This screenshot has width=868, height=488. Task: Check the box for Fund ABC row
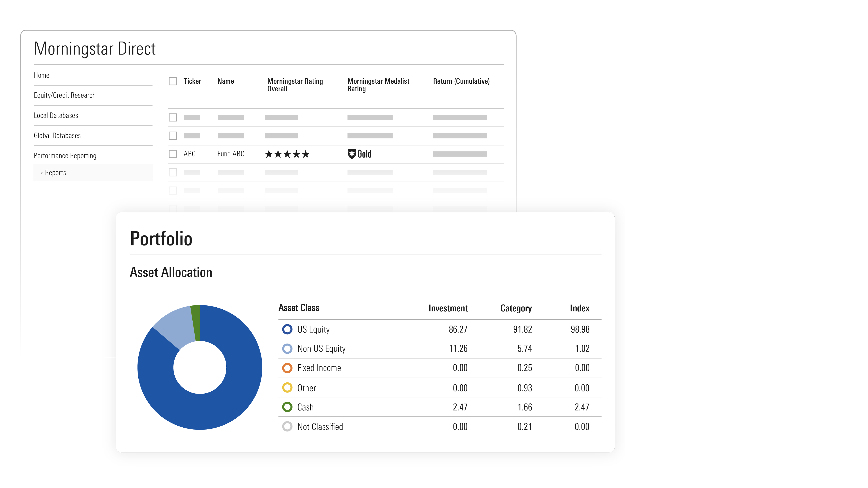173,154
